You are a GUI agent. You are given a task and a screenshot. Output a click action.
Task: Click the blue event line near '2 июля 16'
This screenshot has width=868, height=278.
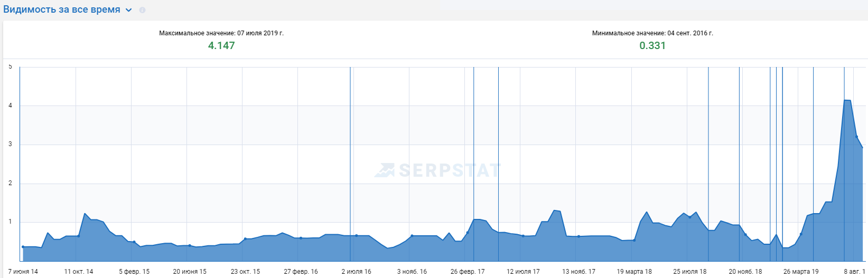pyautogui.click(x=350, y=164)
